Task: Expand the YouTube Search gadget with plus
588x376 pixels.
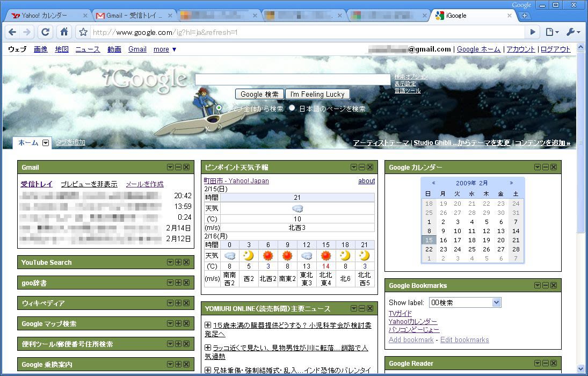Action: click(178, 262)
